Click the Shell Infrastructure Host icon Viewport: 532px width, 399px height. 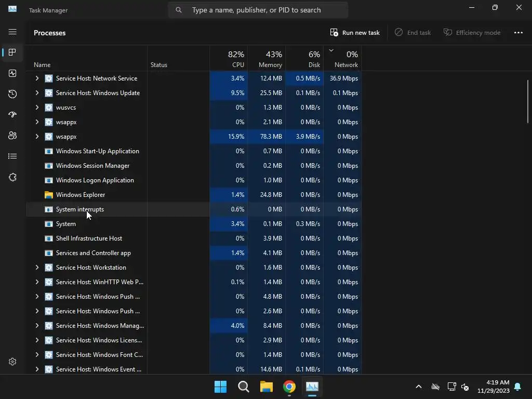point(49,238)
